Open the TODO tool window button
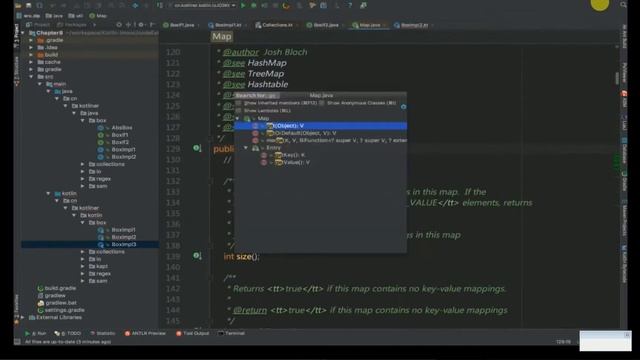640x360 pixels. pos(68,333)
